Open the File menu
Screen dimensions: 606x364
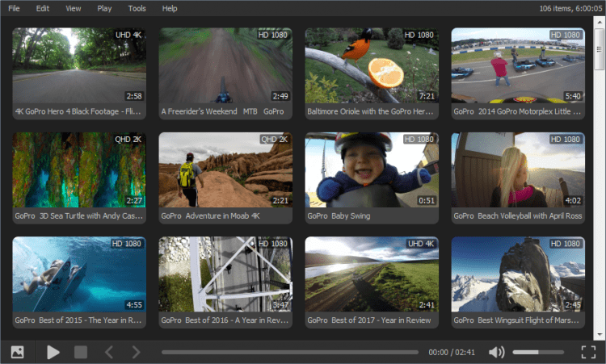click(x=15, y=8)
